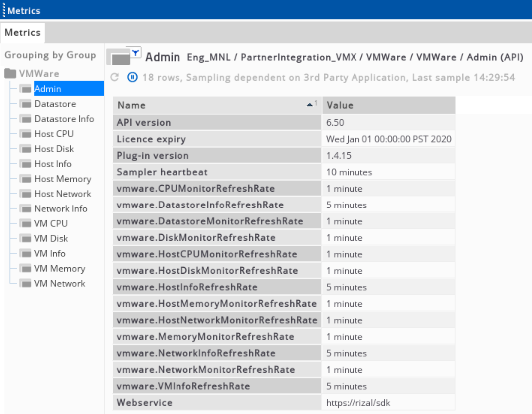Click the icon beside VM Disk
The image size is (532, 414).
click(x=26, y=238)
